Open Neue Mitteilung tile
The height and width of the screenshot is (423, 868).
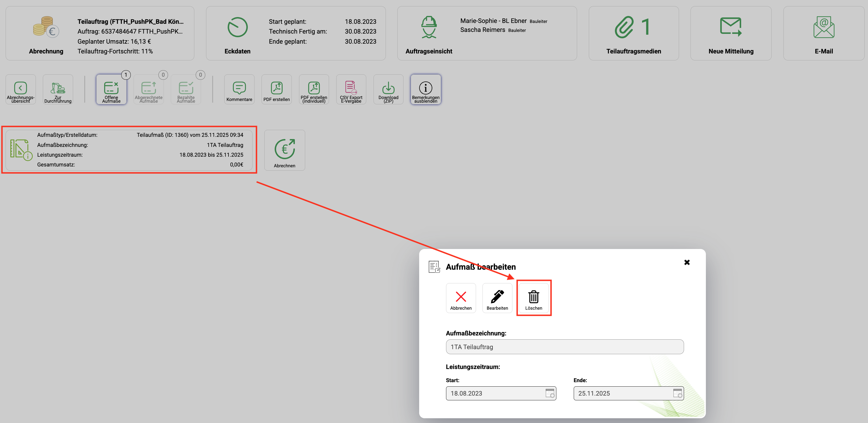tap(731, 33)
